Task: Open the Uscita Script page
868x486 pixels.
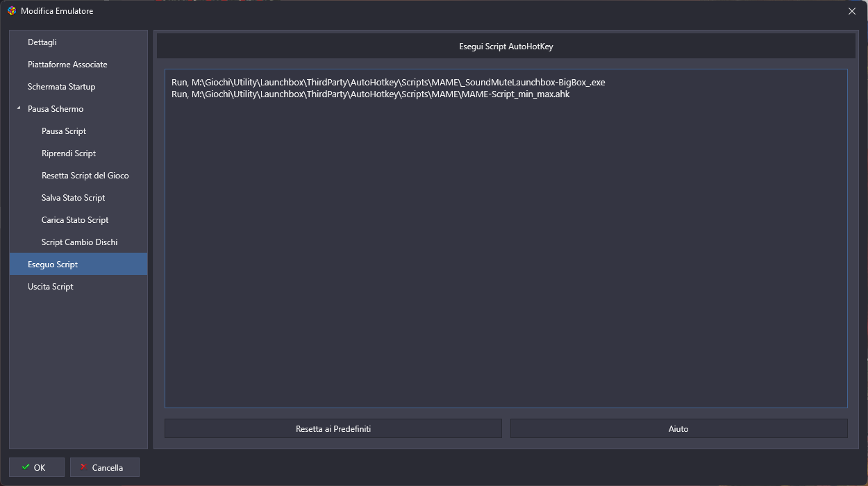Action: tap(78, 287)
